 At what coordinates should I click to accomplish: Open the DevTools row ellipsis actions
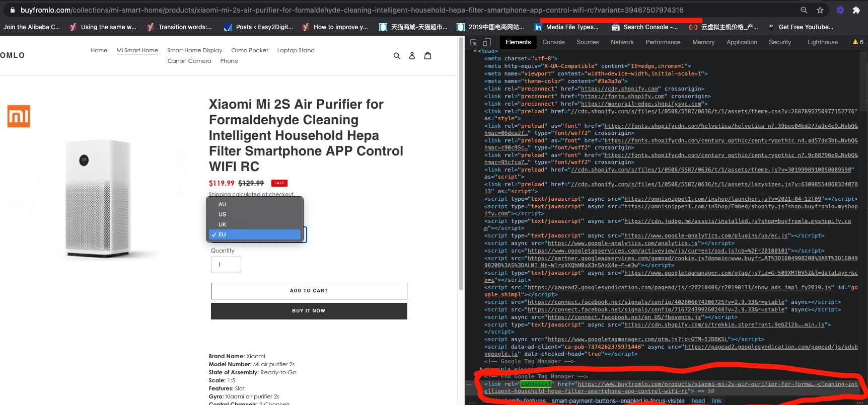tap(469, 384)
